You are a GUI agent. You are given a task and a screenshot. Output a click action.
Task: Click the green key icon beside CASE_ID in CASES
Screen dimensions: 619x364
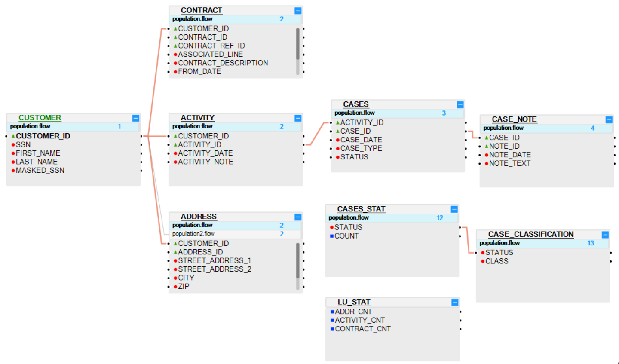337,132
